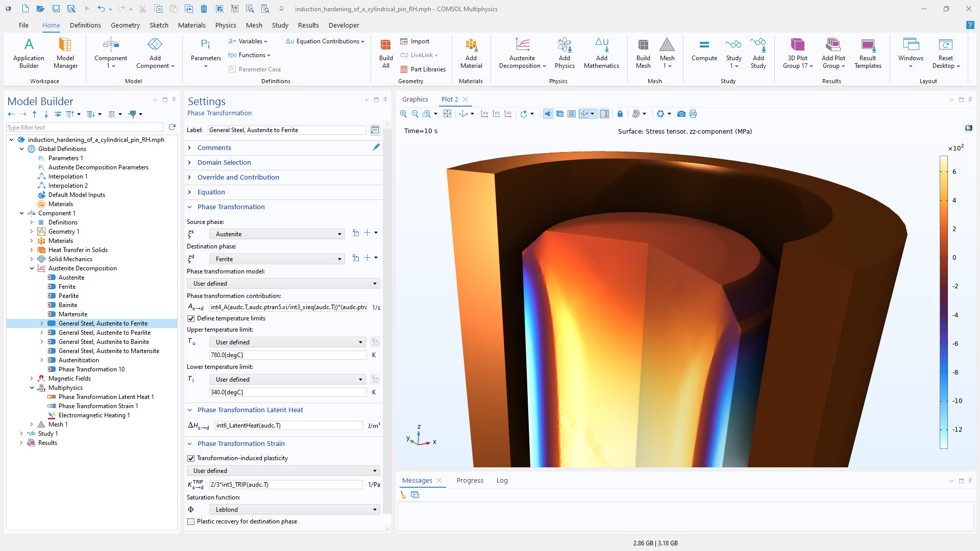Image resolution: width=980 pixels, height=551 pixels.
Task: Click the Add Material icon
Action: click(x=471, y=53)
